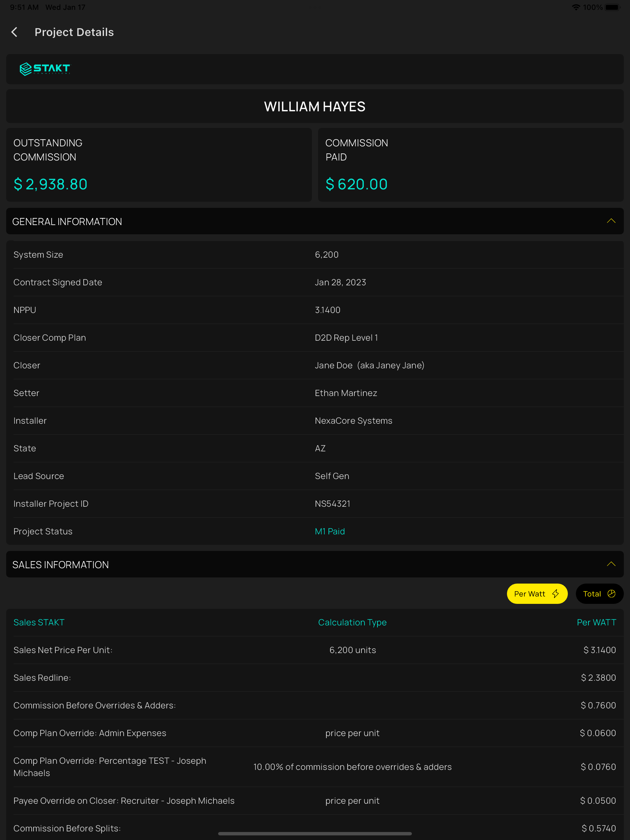This screenshot has width=630, height=840.
Task: Tap the STAKT logo
Action: pyautogui.click(x=45, y=69)
